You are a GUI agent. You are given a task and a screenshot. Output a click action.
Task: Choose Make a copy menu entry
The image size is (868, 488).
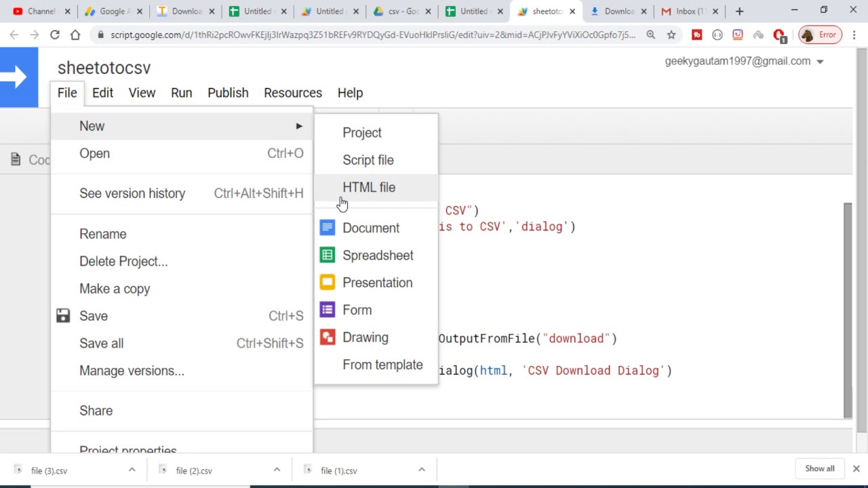[x=115, y=289]
